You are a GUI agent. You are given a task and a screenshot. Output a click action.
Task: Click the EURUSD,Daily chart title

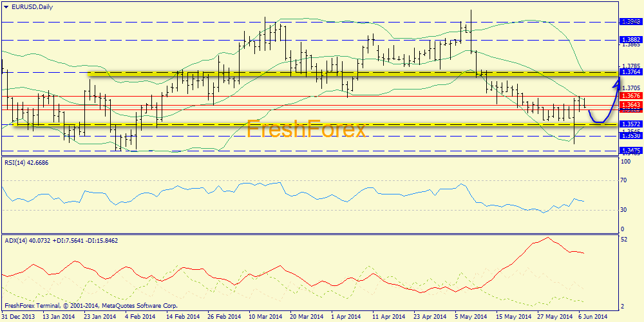click(31, 6)
